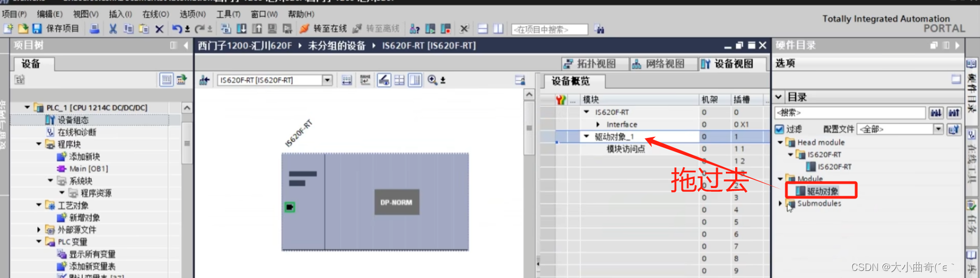Click the 转至在线 go online button
The height and width of the screenshot is (278, 980).
(x=323, y=28)
